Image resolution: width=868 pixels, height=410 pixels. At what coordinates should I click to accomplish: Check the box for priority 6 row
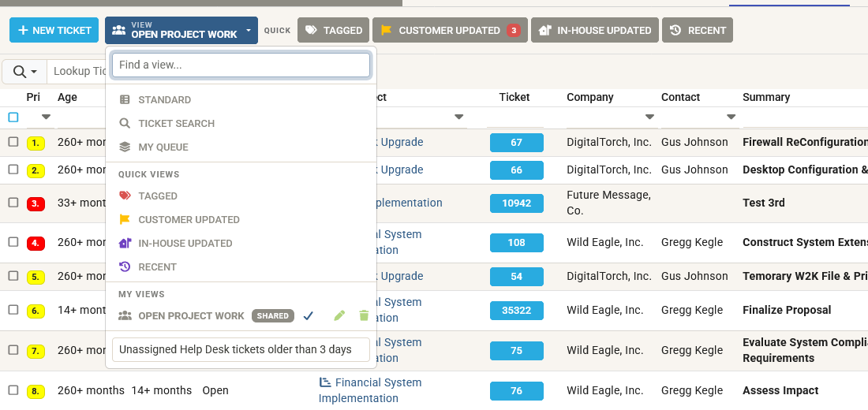pos(13,311)
